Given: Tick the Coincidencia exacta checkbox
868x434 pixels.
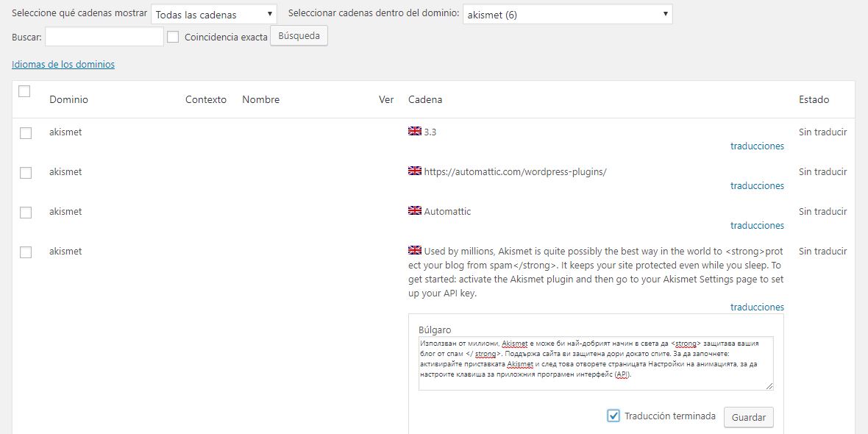Looking at the screenshot, I should pyautogui.click(x=174, y=37).
